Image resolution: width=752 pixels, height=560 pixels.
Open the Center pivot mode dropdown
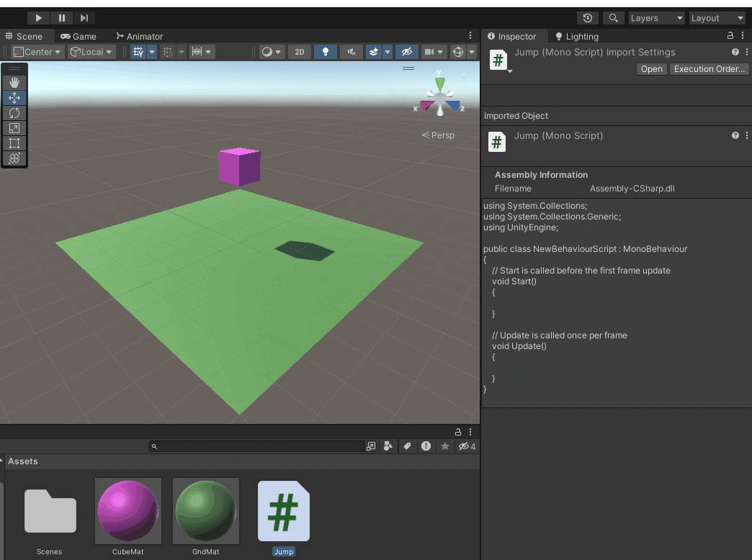click(37, 52)
